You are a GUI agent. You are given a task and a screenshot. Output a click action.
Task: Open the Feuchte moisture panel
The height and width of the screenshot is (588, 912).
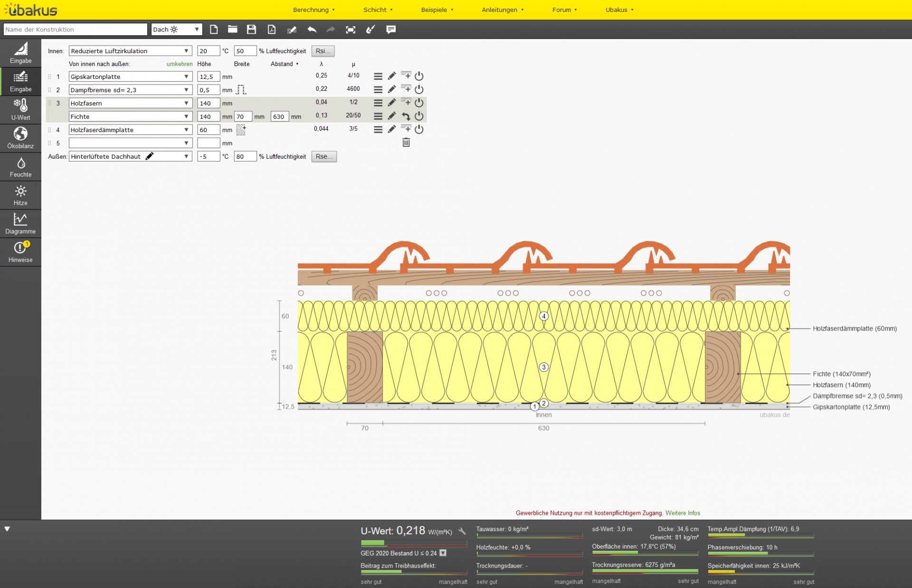coord(20,167)
